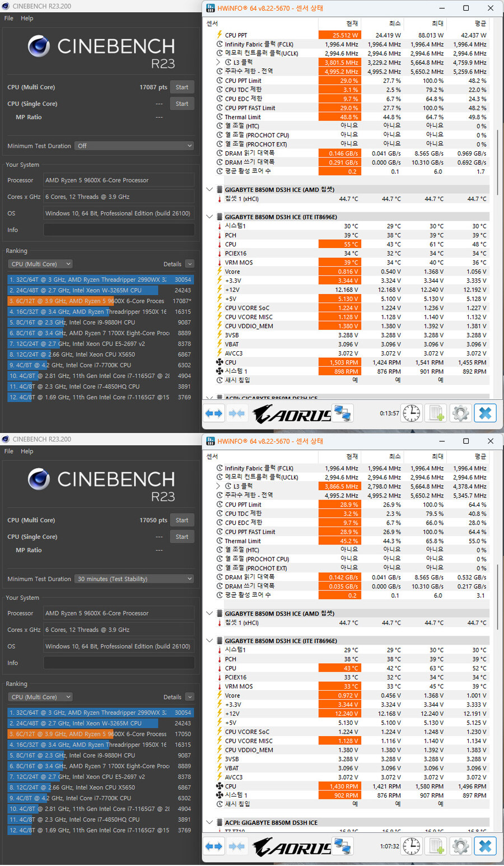Screen dimensions: 504x866
Task: Open settings gear in HWiNFO showing 1:07:32
Action: click(460, 846)
